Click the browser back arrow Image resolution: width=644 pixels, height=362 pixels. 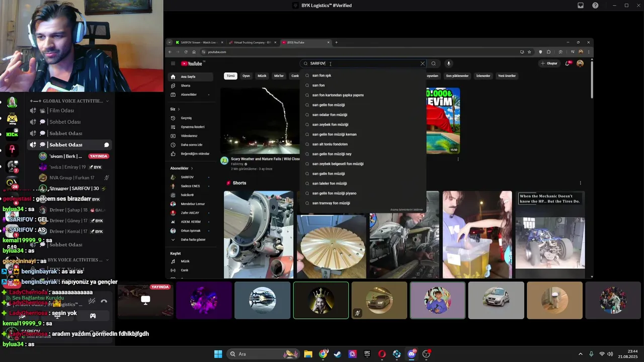pos(170,52)
